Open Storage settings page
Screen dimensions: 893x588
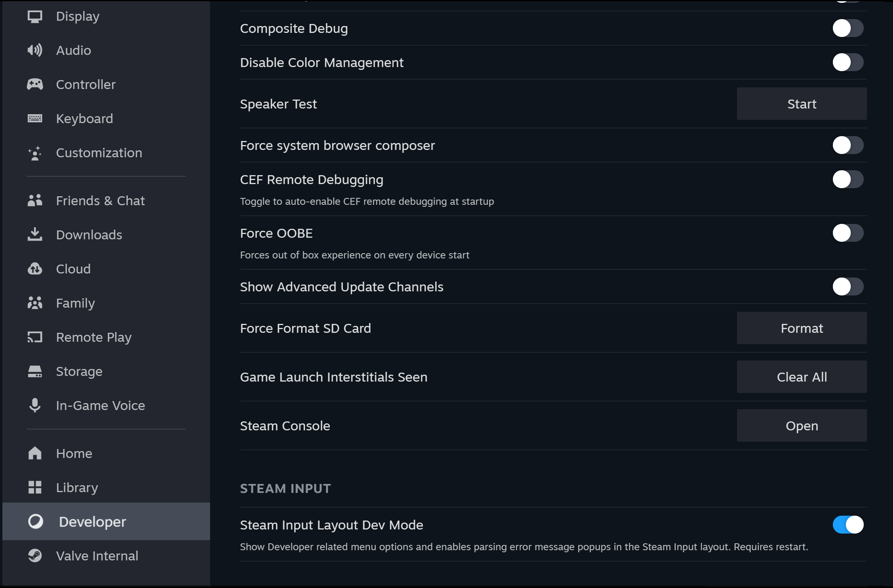(106, 371)
